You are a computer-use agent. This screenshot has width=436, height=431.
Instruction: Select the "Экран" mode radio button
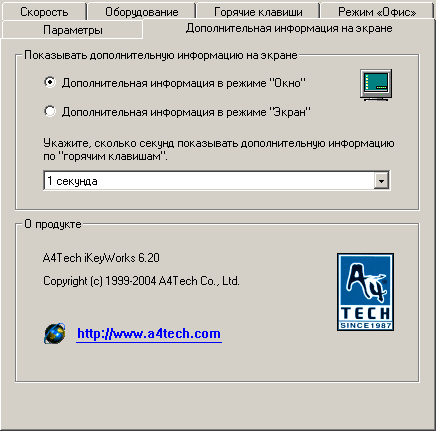point(50,111)
